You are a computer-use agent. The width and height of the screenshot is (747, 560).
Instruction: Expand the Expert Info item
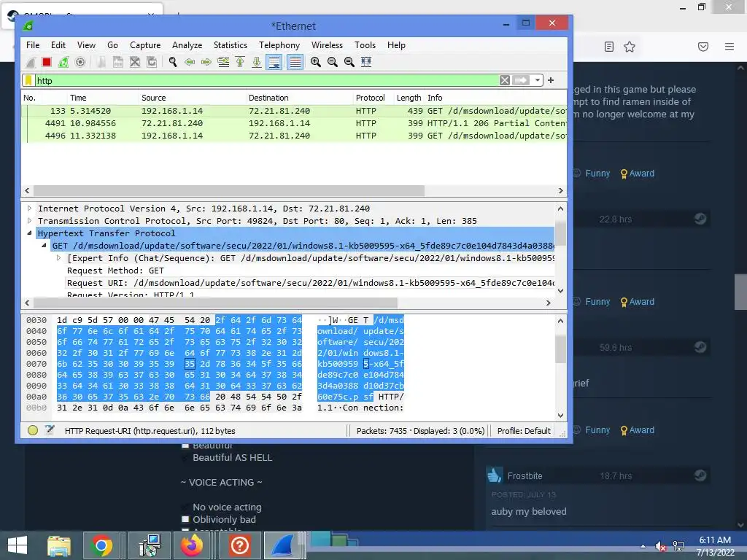click(58, 258)
